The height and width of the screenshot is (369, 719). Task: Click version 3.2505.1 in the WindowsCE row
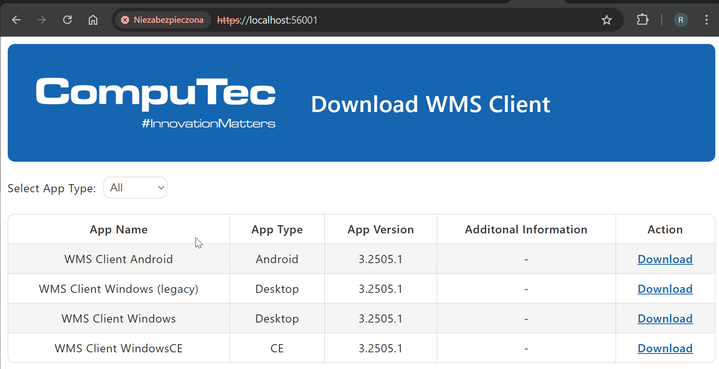click(x=381, y=348)
